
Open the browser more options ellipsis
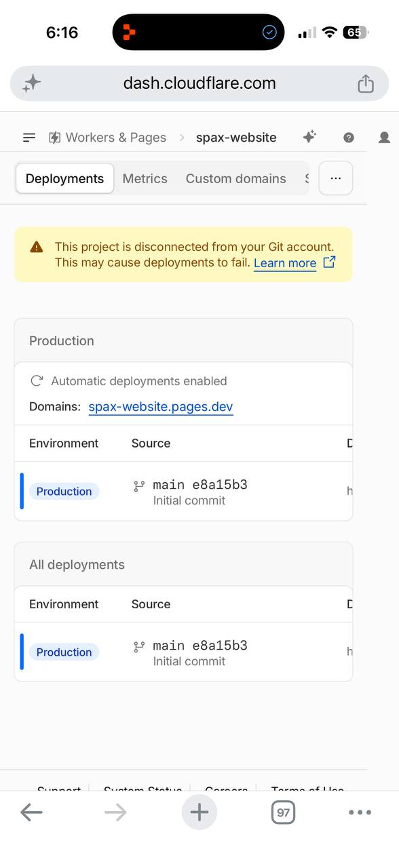coord(360,812)
